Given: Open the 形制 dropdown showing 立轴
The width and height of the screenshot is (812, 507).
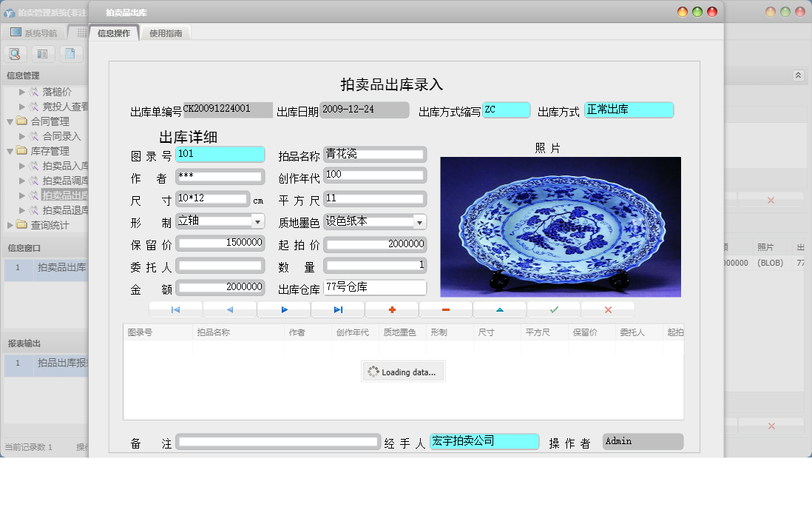Looking at the screenshot, I should 257,221.
